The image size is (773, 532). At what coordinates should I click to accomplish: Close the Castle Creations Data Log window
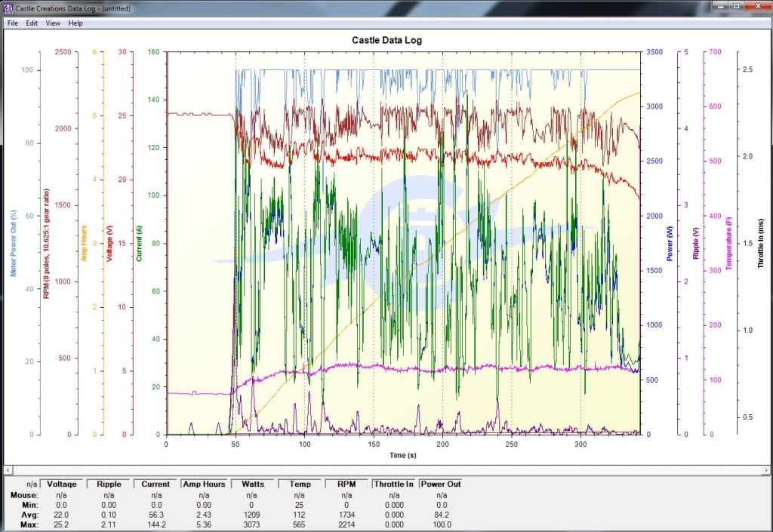click(x=758, y=6)
